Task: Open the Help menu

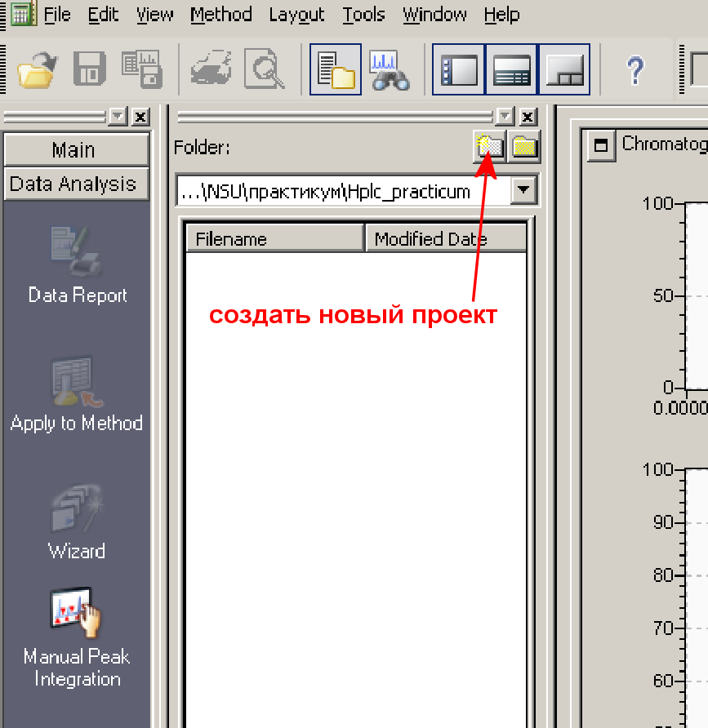Action: pyautogui.click(x=501, y=15)
